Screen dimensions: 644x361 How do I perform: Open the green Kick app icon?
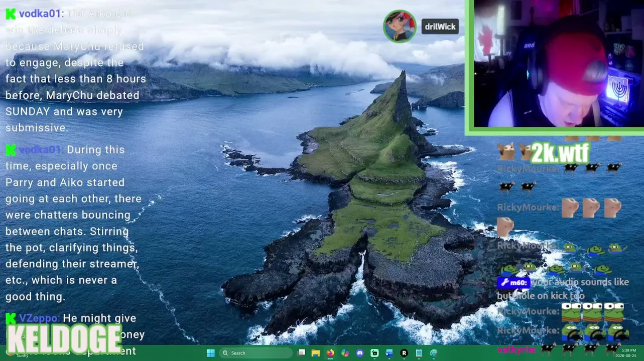pos(374,353)
